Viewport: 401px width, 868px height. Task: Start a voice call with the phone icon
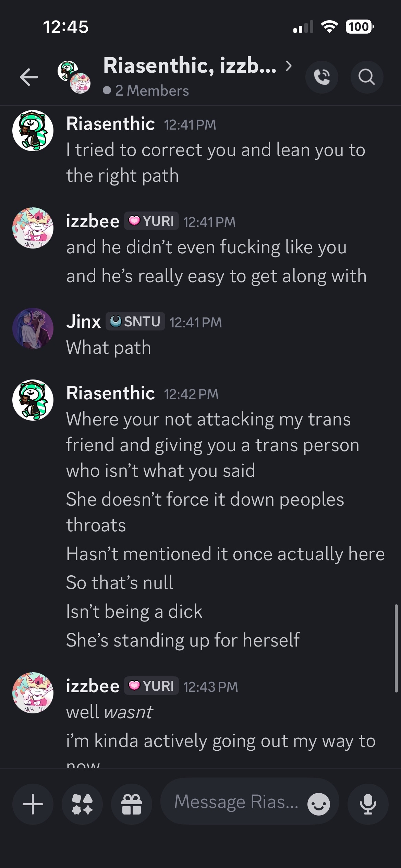click(x=322, y=77)
